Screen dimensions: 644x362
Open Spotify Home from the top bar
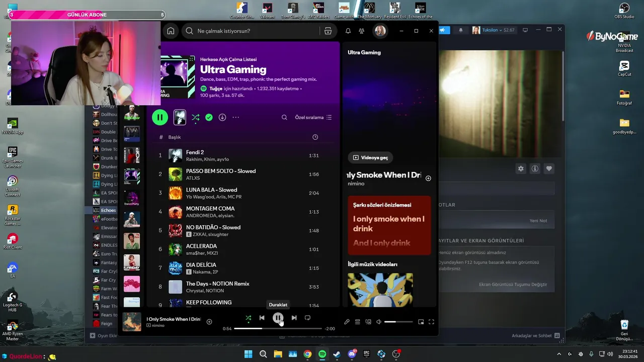pos(171,31)
